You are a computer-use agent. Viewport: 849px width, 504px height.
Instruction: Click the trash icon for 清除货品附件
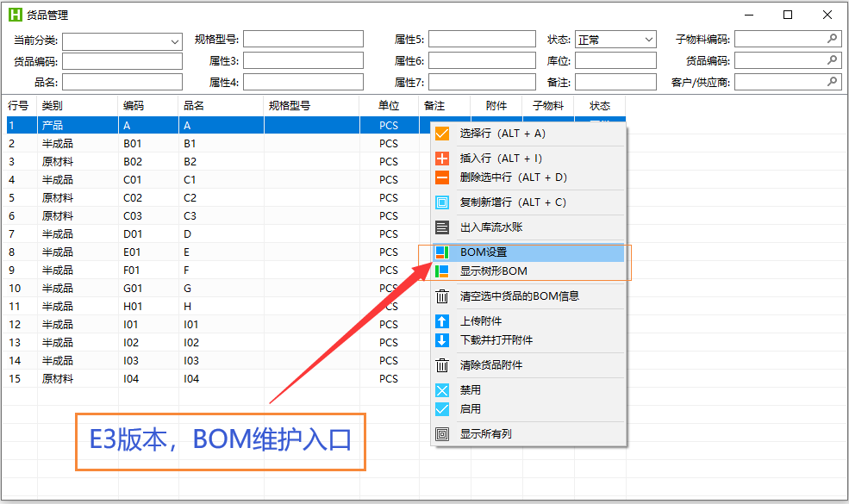[442, 365]
